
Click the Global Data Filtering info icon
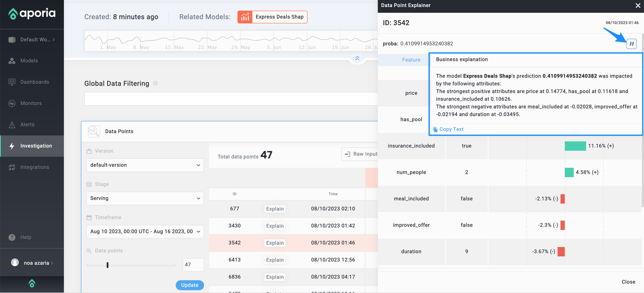coord(156,83)
